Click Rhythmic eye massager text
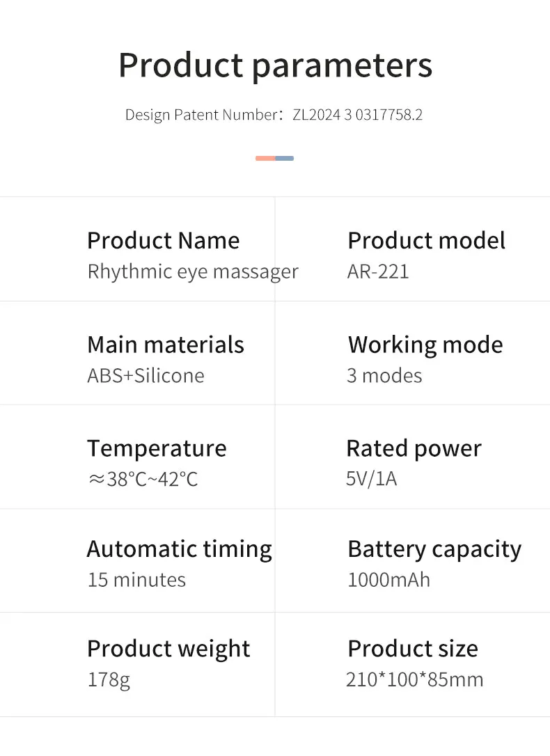Screen dimensions: 550x756 pos(193,271)
